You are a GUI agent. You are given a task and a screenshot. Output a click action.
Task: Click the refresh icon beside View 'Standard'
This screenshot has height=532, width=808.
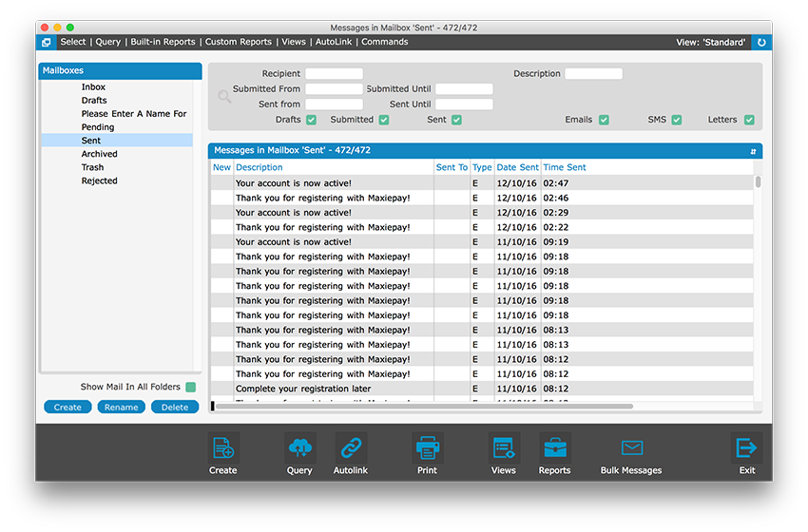click(760, 43)
